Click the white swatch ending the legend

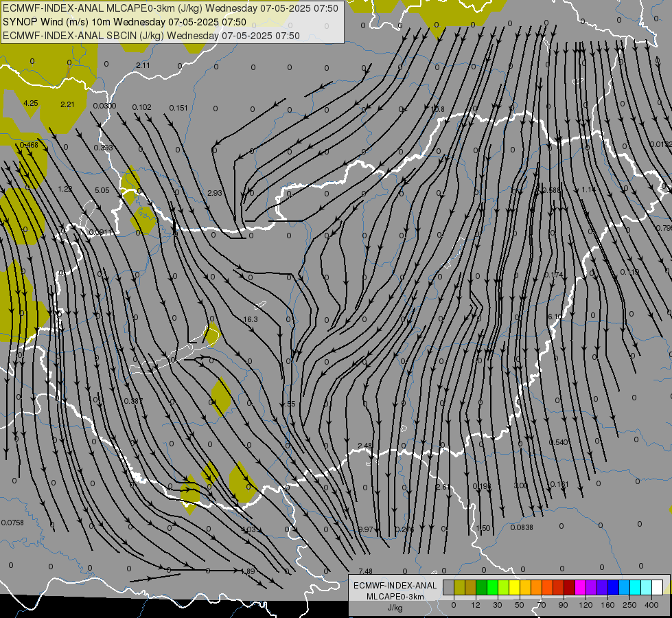(x=658, y=588)
